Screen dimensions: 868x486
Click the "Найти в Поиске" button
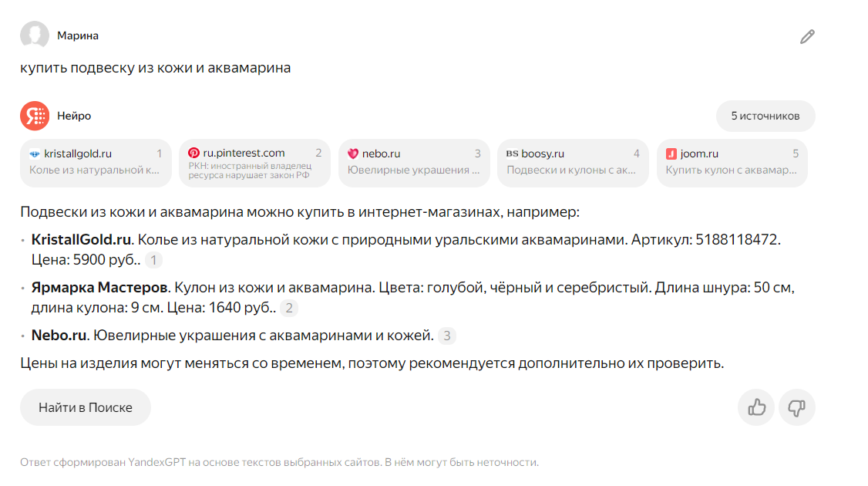tap(85, 407)
